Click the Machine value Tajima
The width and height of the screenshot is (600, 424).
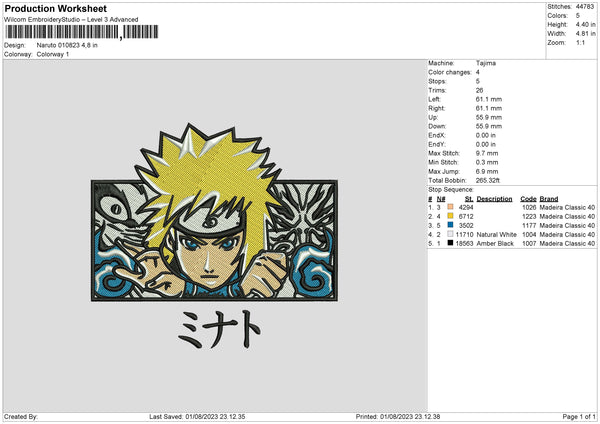pyautogui.click(x=486, y=63)
